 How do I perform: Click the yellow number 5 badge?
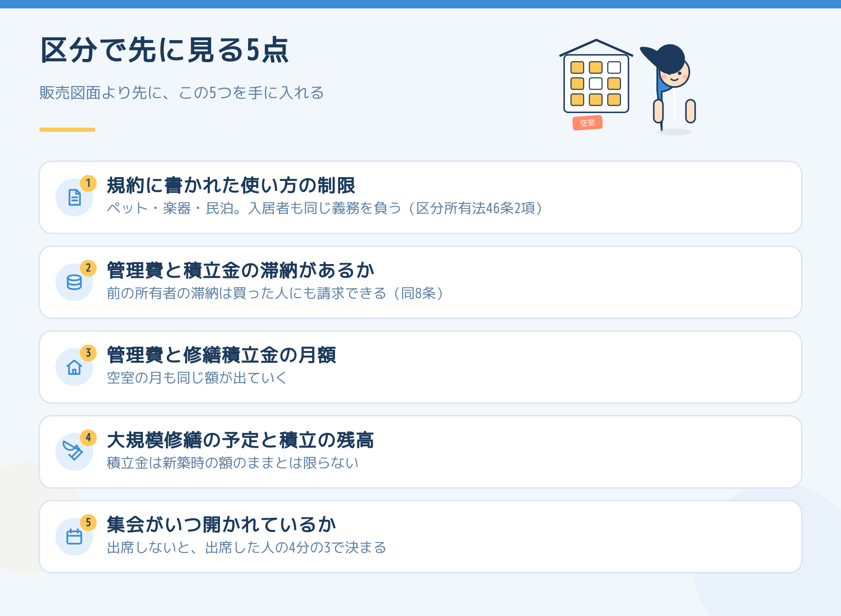pyautogui.click(x=88, y=523)
